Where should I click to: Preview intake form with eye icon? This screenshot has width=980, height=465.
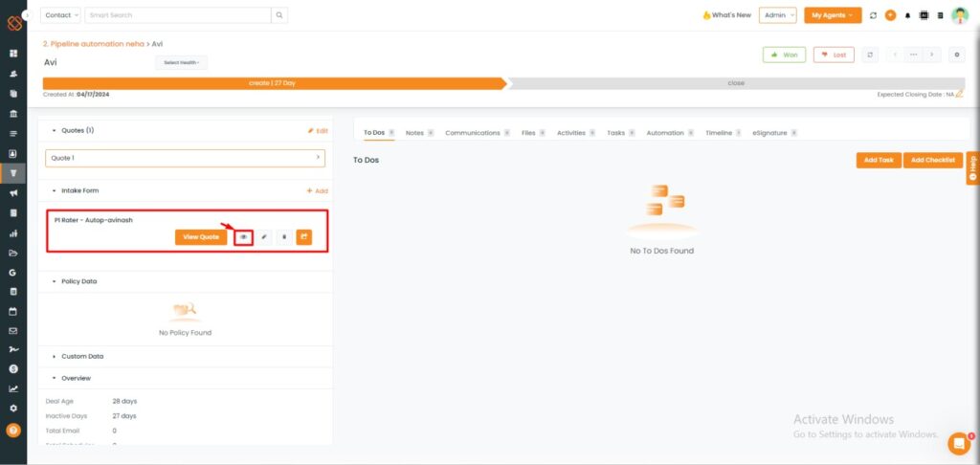[244, 237]
